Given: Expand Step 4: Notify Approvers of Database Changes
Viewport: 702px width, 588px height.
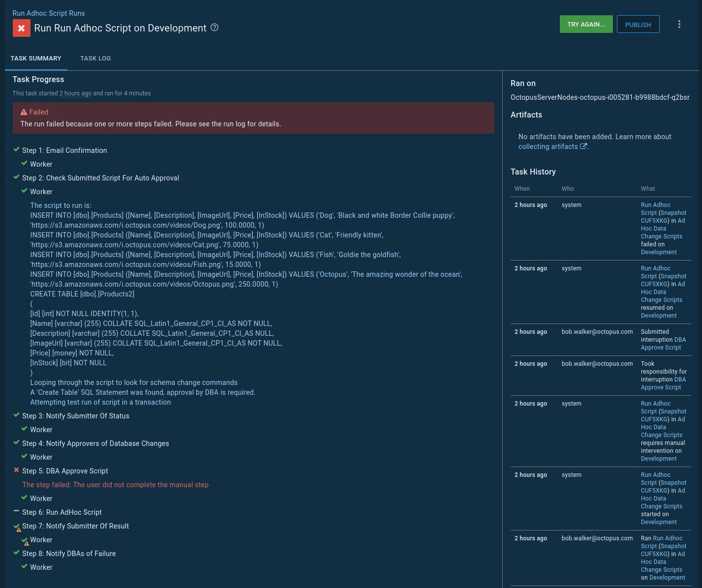Looking at the screenshot, I should coord(95,443).
